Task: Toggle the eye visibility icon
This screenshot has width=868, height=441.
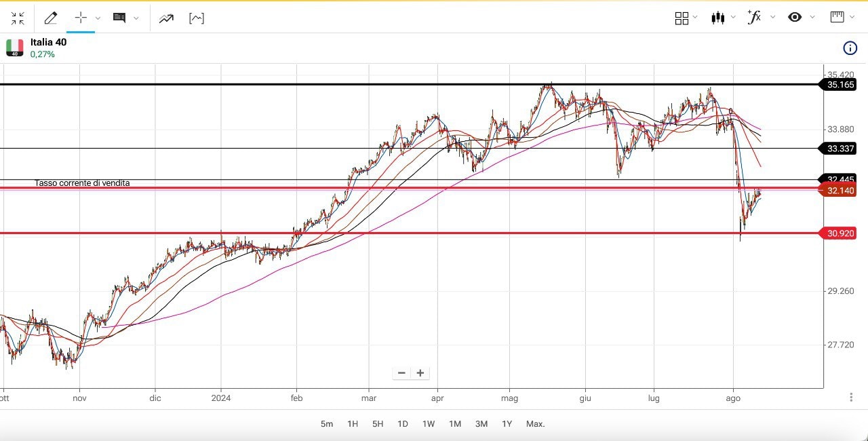Action: pos(795,18)
